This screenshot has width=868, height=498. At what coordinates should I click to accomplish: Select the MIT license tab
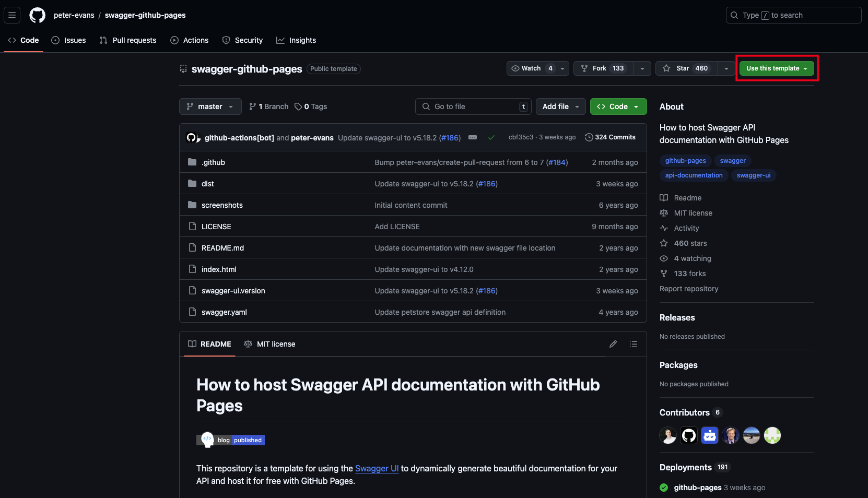tap(269, 344)
